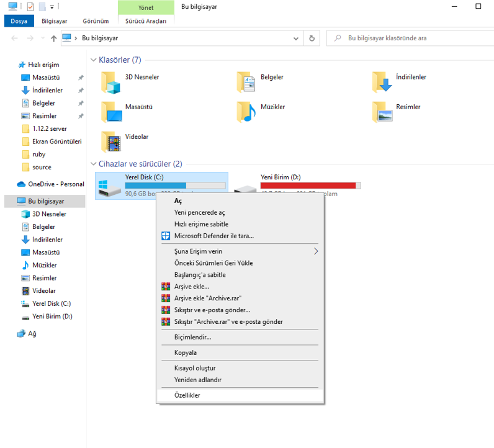Image resolution: width=494 pixels, height=448 pixels.
Task: Open the recent locations dropdown arrow
Action: [43, 38]
